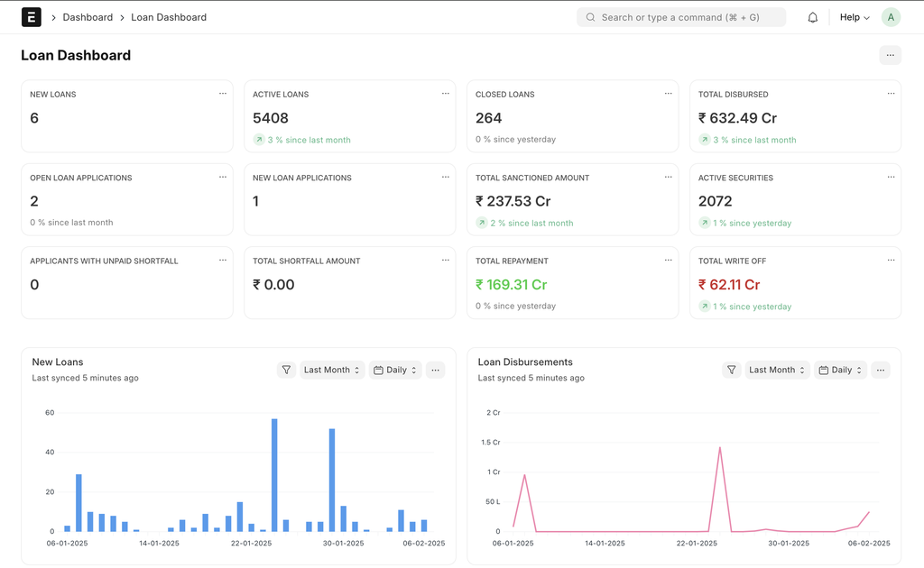The width and height of the screenshot is (924, 568).
Task: Open the Loan Dashboard page options button
Action: (891, 55)
